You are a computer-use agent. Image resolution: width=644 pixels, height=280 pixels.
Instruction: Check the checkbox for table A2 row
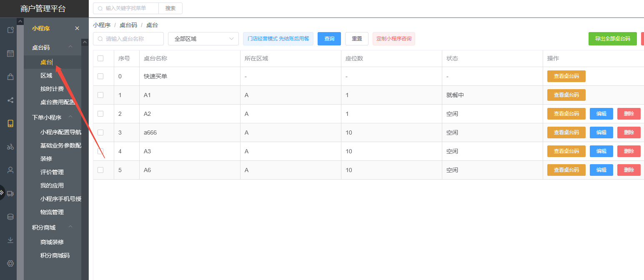click(x=101, y=113)
